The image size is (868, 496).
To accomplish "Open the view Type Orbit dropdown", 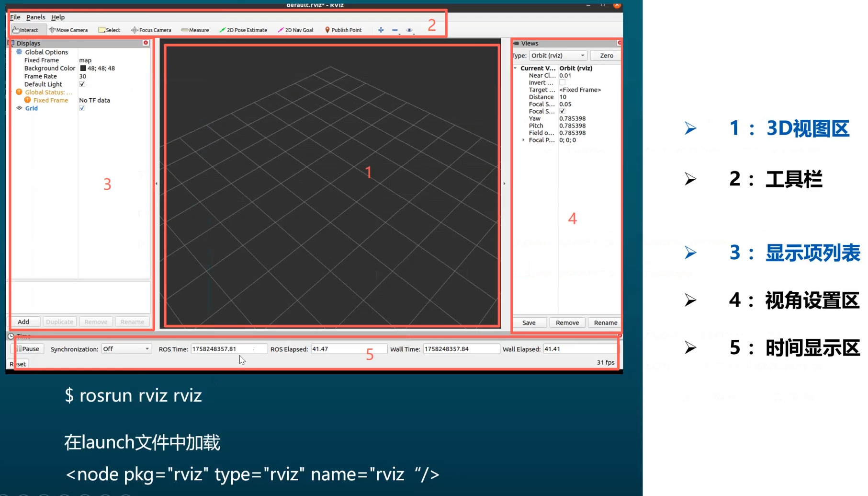I will point(558,56).
